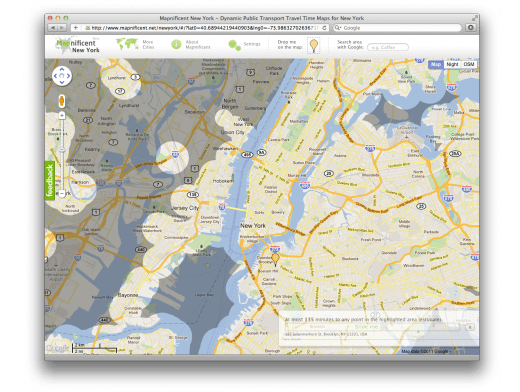The image size is (520, 392).
Task: Close the travel time panel with x
Action: [470, 327]
